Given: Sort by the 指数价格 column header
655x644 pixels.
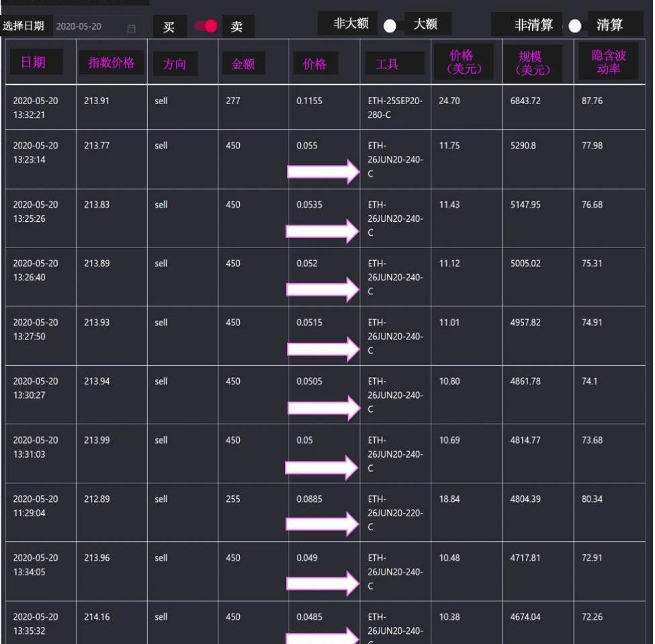Looking at the screenshot, I should coord(112,63).
